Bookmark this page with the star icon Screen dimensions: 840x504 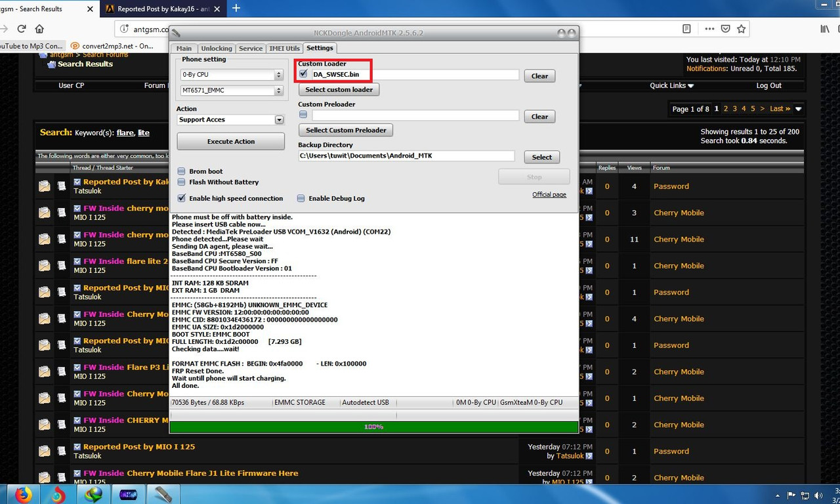point(741,29)
